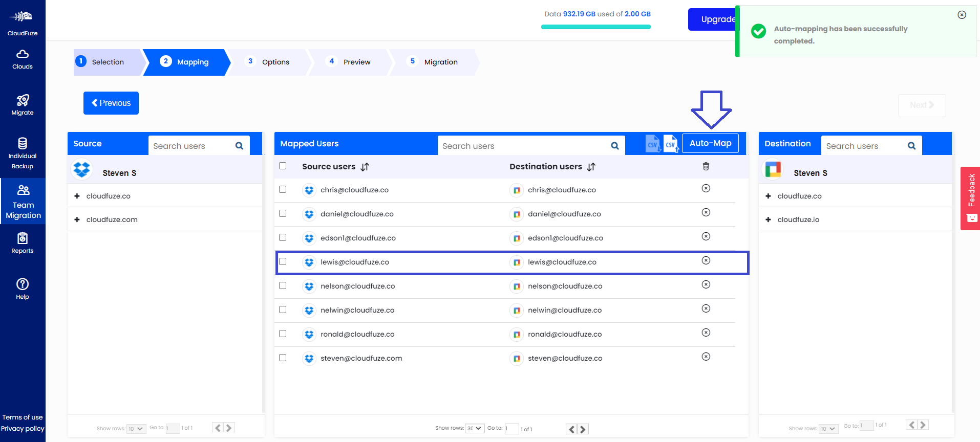The width and height of the screenshot is (980, 442).
Task: Check the nelwin@cloudfuze.co row checkbox
Action: (283, 310)
